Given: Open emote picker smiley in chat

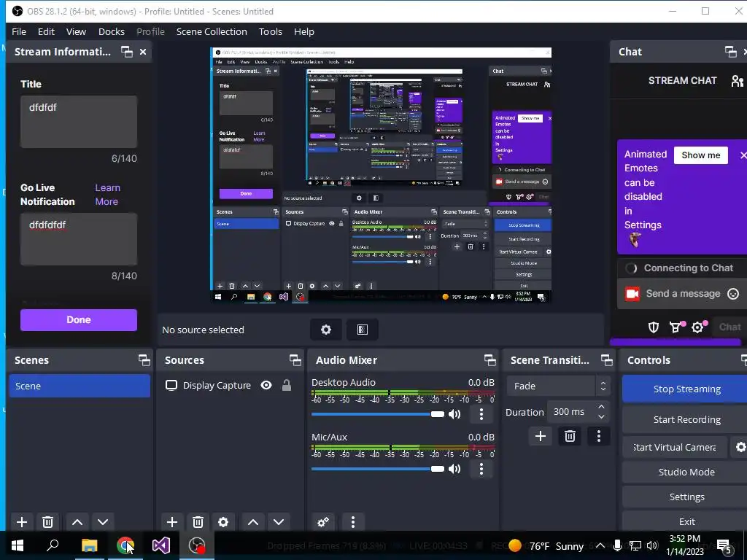Looking at the screenshot, I should pyautogui.click(x=733, y=294).
